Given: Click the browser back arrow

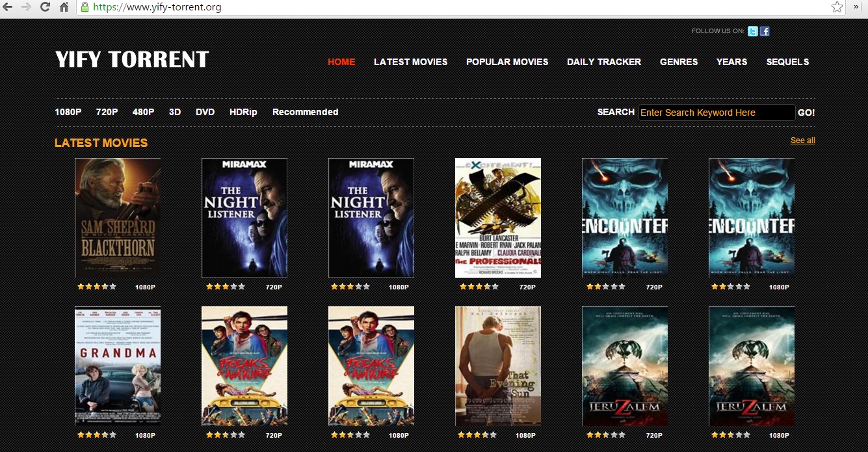Looking at the screenshot, I should (8, 7).
